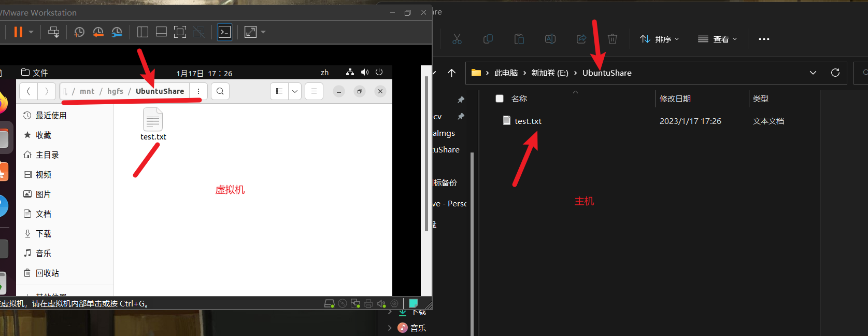This screenshot has height=336, width=868.
Task: Click 此电脑 in Explorer address bar
Action: (506, 73)
